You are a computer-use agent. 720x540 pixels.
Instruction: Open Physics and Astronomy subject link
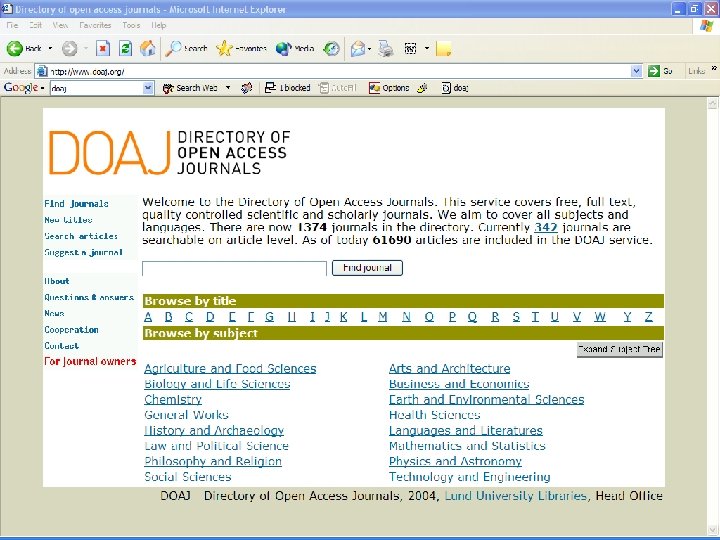455,461
